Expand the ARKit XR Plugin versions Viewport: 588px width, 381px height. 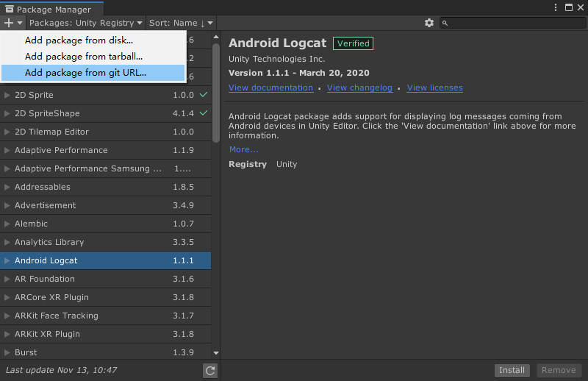[7, 334]
